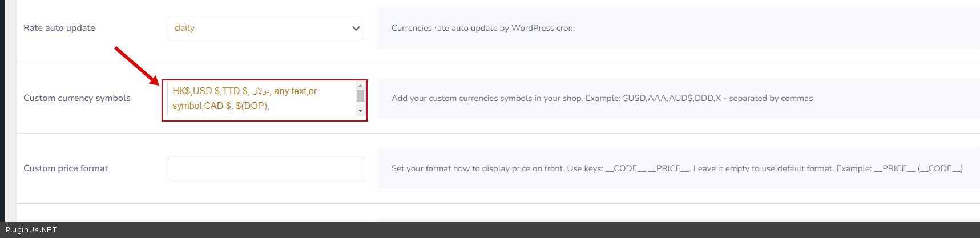This screenshot has width=980, height=238.
Task: Click the chevron arrow beside 'daily'
Action: click(x=356, y=28)
